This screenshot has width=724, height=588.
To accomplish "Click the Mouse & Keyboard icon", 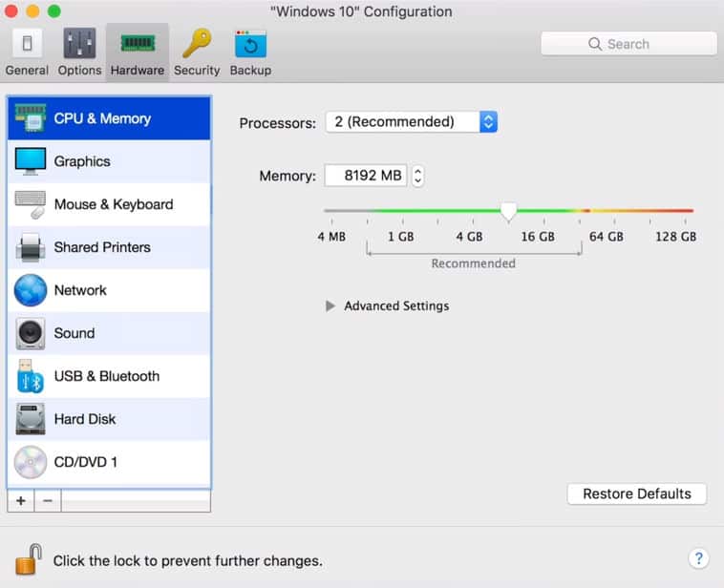I will click(30, 204).
